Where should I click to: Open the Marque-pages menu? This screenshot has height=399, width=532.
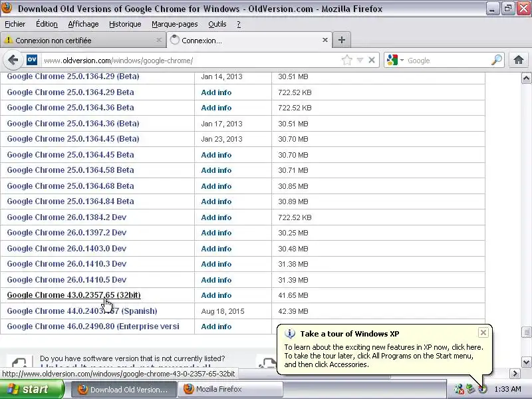pyautogui.click(x=175, y=24)
